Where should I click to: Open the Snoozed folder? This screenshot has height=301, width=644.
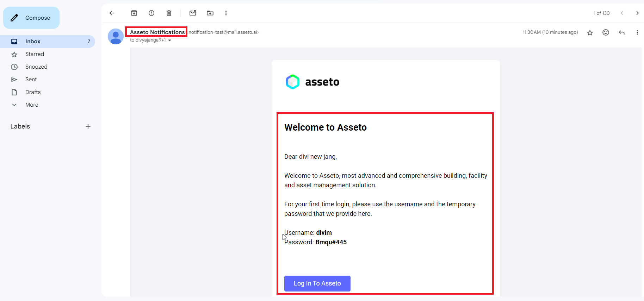click(36, 67)
